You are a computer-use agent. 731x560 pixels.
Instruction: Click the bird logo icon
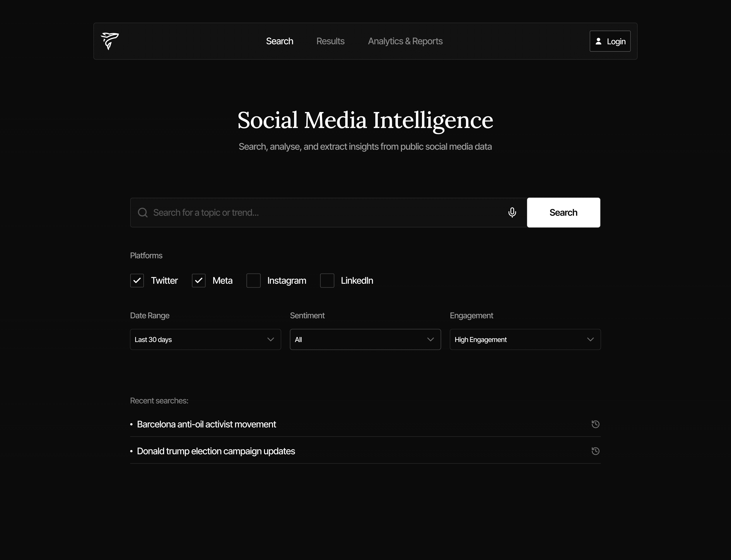click(110, 41)
